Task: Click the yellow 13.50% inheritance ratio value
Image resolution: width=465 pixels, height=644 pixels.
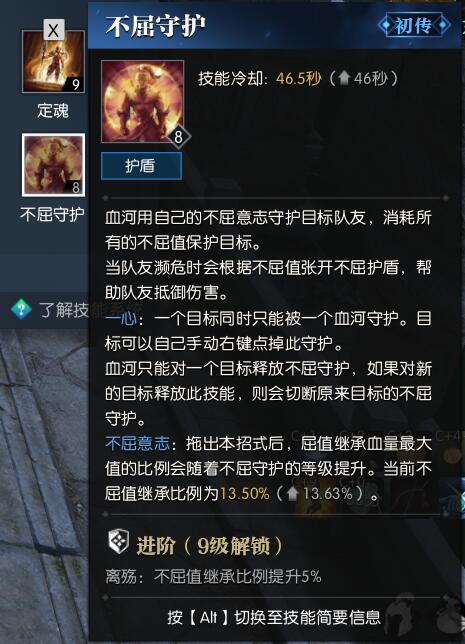Action: [244, 493]
